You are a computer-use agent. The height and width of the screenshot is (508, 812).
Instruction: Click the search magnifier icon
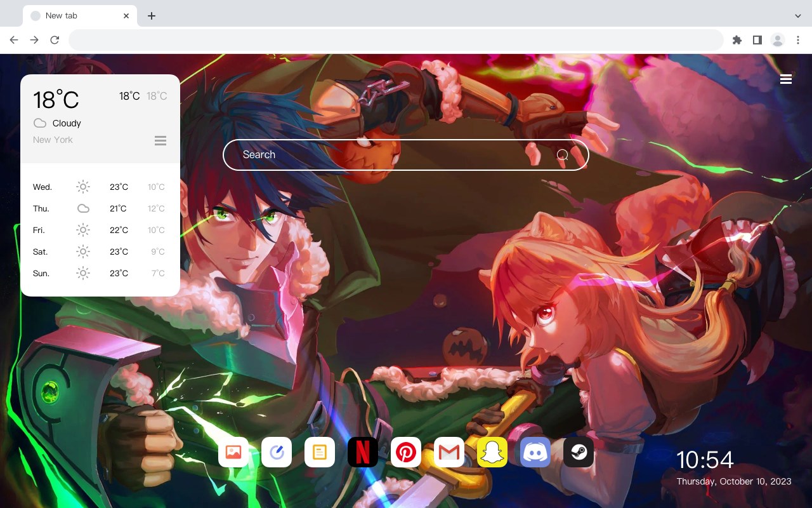pyautogui.click(x=563, y=155)
